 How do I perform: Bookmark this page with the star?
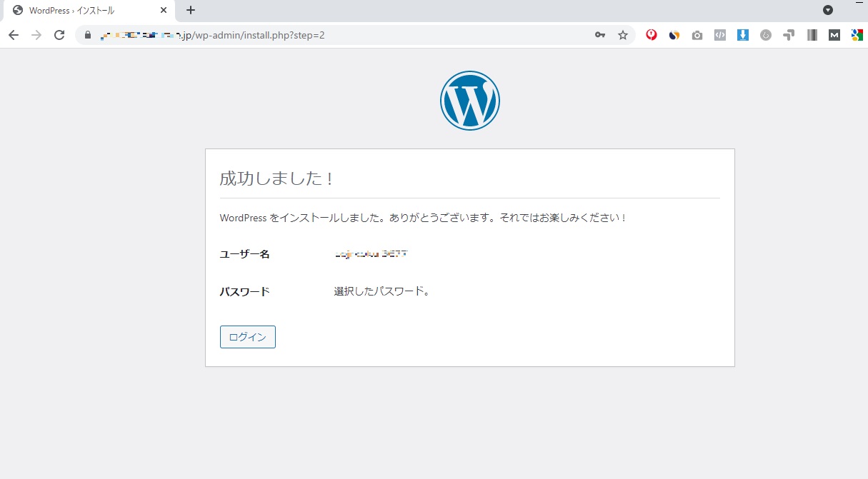point(622,35)
